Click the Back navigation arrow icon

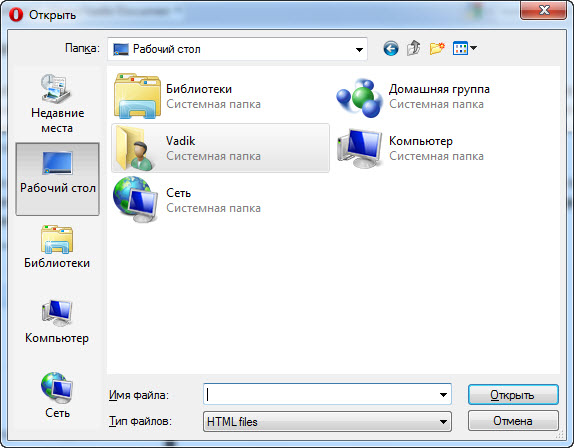[x=391, y=48]
